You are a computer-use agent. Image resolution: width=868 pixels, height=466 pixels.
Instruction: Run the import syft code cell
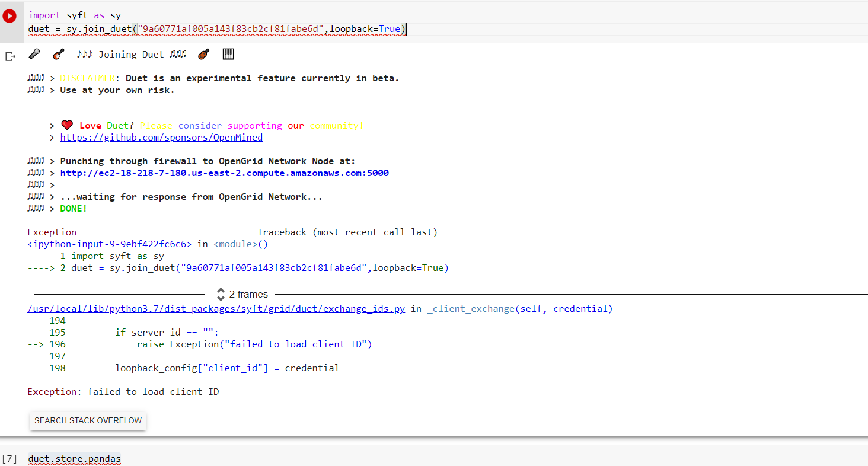[9, 15]
